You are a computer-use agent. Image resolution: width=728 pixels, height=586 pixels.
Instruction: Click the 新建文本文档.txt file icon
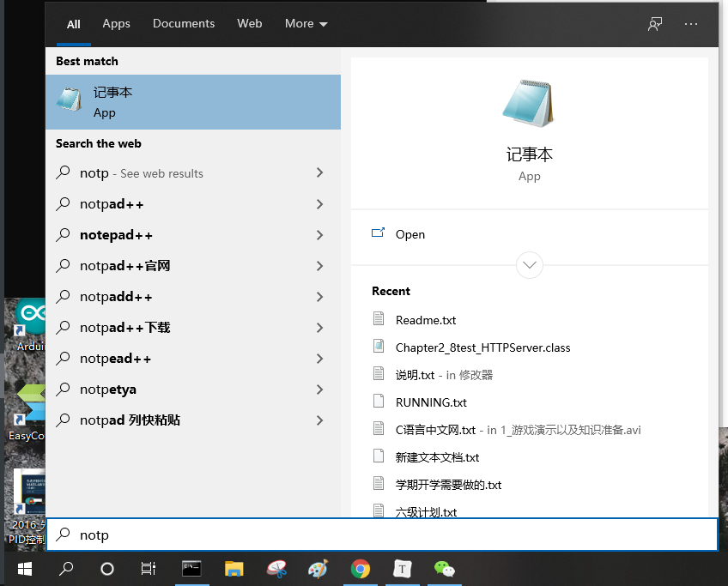379,456
